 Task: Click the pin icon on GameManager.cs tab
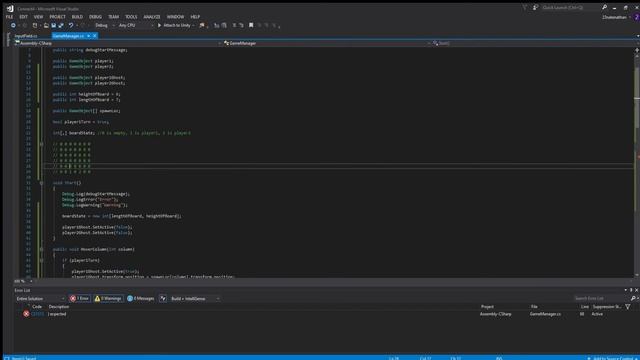point(89,36)
